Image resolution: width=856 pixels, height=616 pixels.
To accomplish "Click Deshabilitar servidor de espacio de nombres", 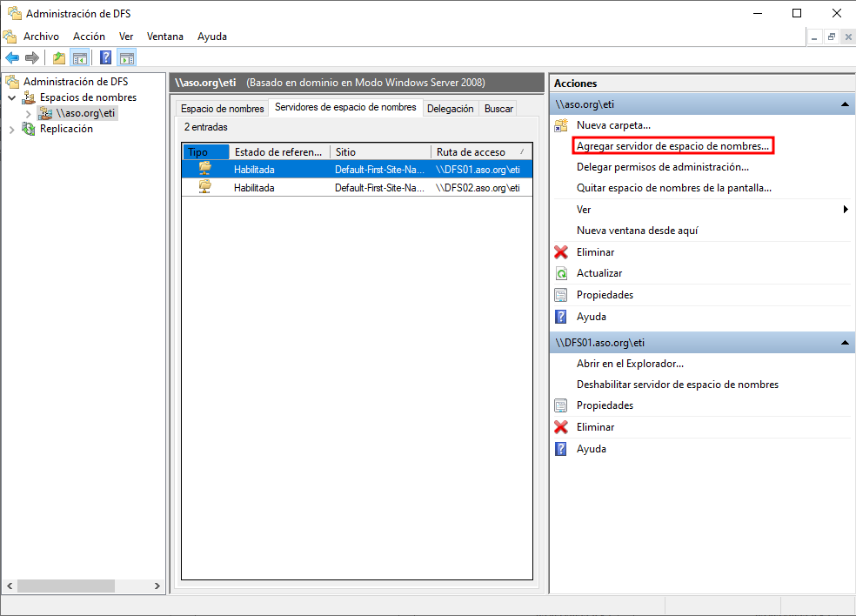I will (677, 385).
